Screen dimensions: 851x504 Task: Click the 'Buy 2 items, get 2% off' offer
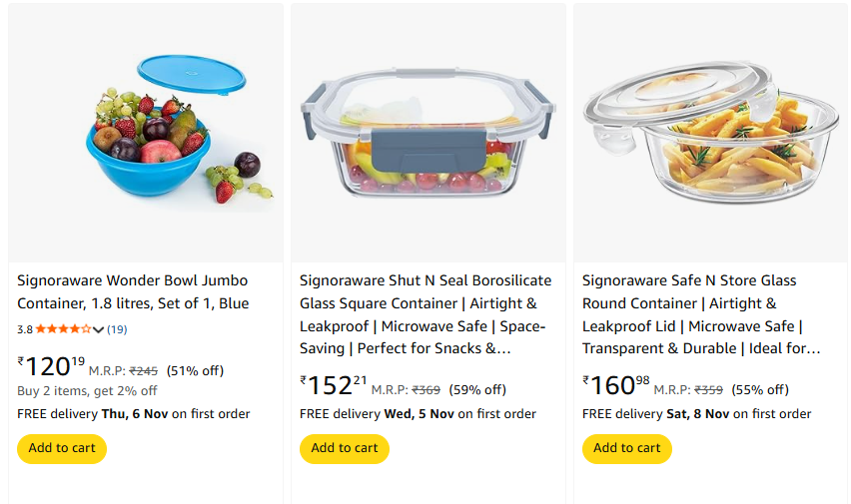click(87, 390)
